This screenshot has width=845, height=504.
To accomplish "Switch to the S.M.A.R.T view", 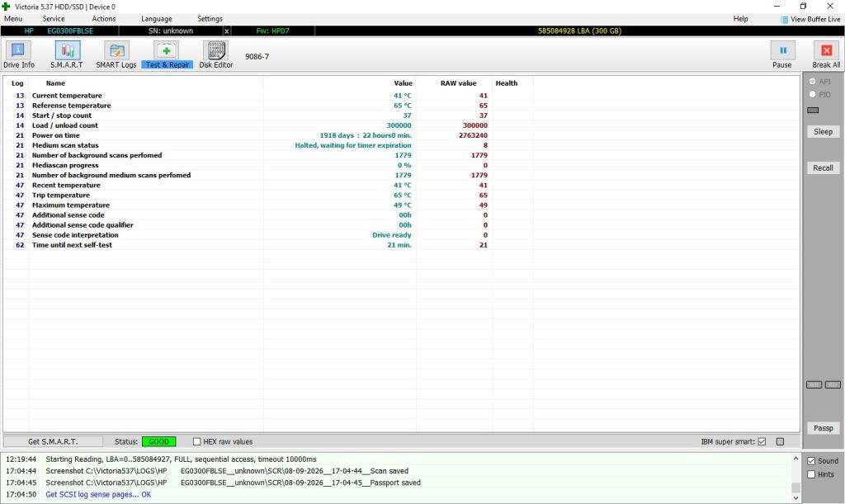I will [x=67, y=55].
